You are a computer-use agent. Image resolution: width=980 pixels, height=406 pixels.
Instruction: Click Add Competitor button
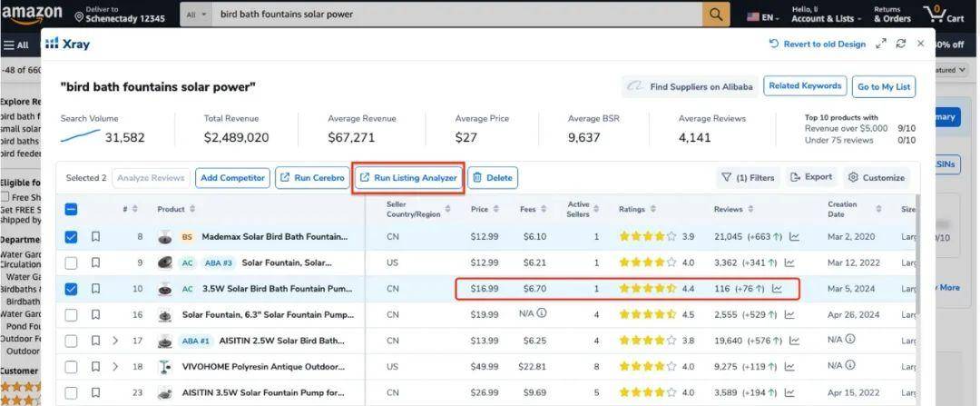[232, 178]
